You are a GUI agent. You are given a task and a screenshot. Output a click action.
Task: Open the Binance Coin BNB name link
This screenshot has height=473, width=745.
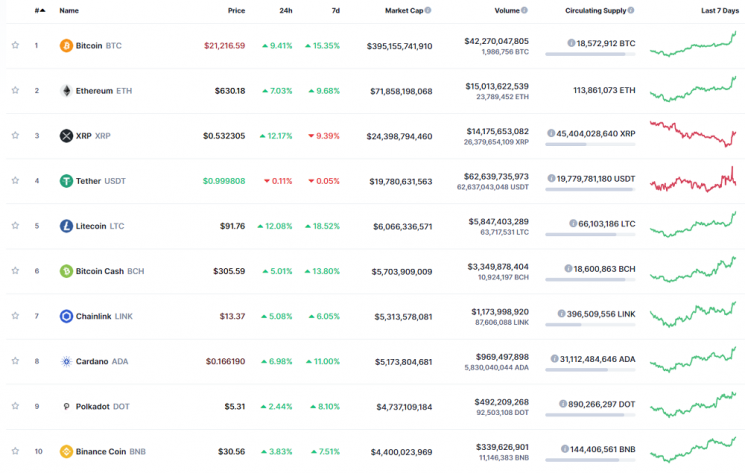point(111,452)
